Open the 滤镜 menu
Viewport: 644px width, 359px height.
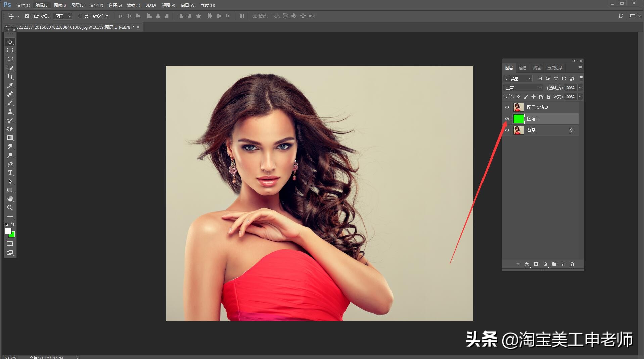click(133, 5)
